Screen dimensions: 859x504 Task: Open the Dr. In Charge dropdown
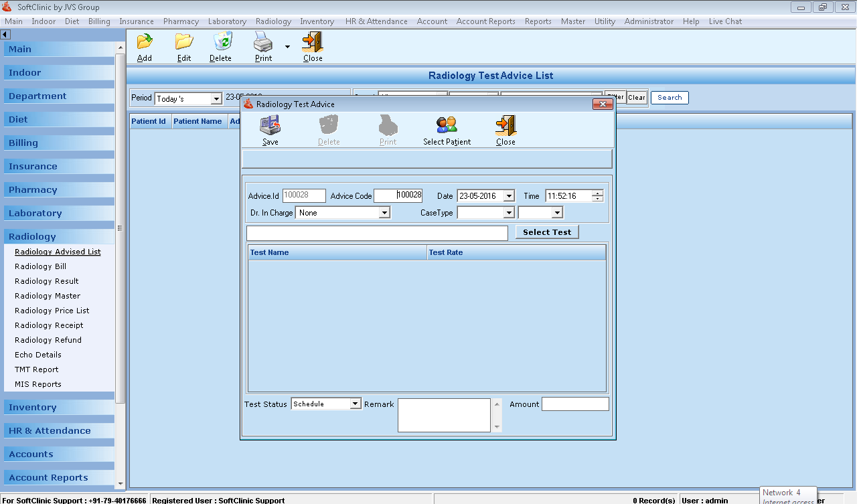pos(384,213)
